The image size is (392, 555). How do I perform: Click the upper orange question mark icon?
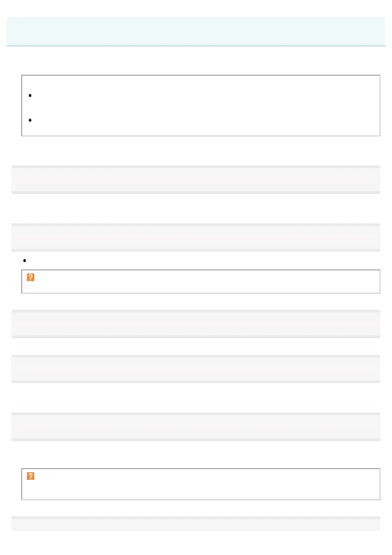pyautogui.click(x=30, y=277)
